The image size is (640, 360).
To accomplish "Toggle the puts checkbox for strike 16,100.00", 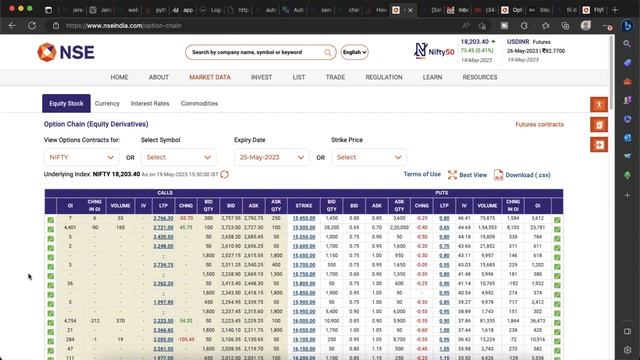I will [557, 341].
